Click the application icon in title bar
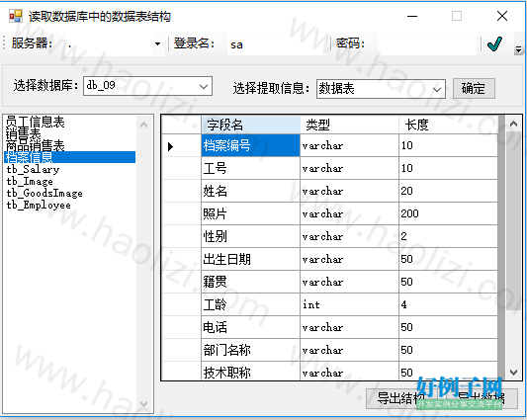Image resolution: width=527 pixels, height=420 pixels. (x=16, y=16)
